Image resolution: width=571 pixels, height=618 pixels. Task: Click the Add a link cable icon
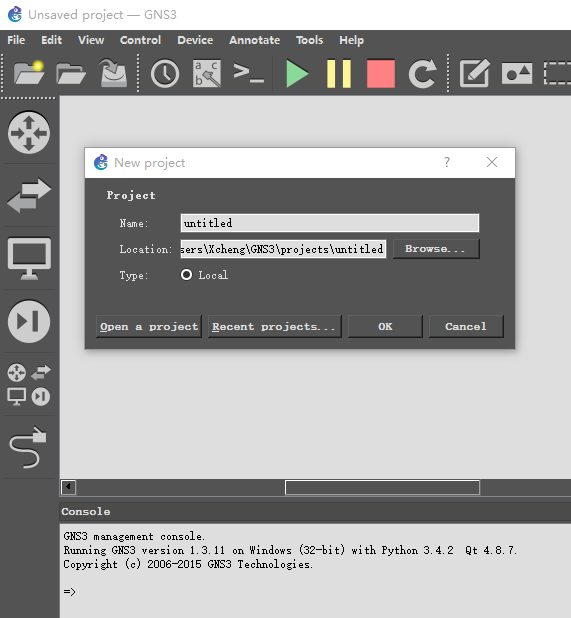(28, 447)
